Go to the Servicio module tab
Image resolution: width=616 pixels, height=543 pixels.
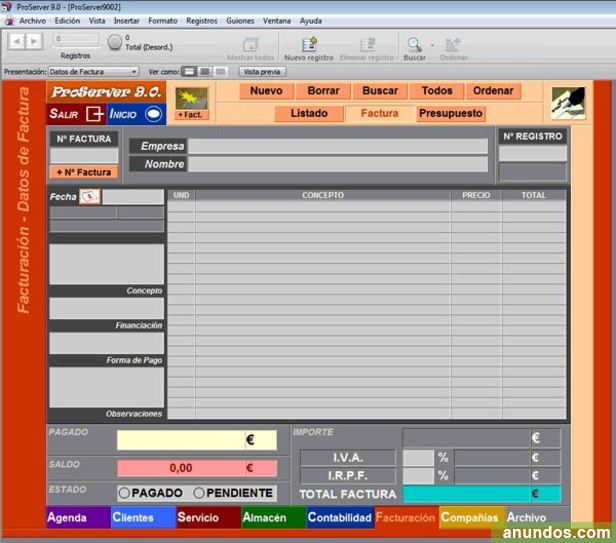(x=209, y=517)
